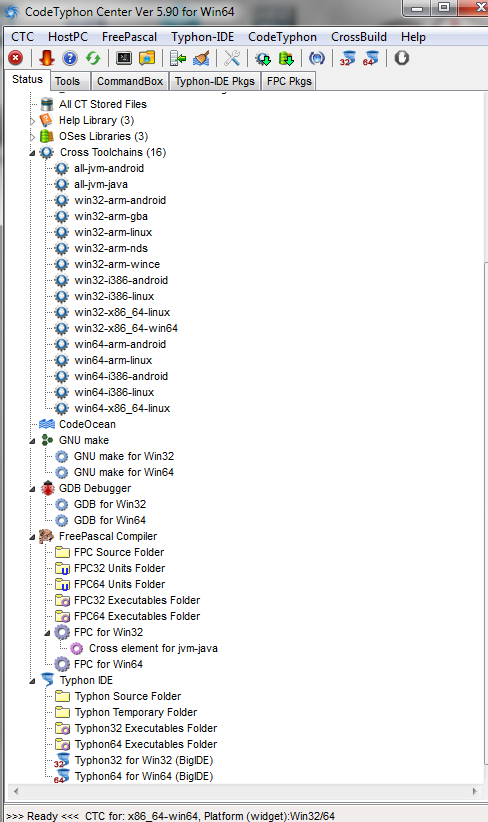This screenshot has height=822, width=488.
Task: Click the gear with green download arrow
Action: (263, 58)
